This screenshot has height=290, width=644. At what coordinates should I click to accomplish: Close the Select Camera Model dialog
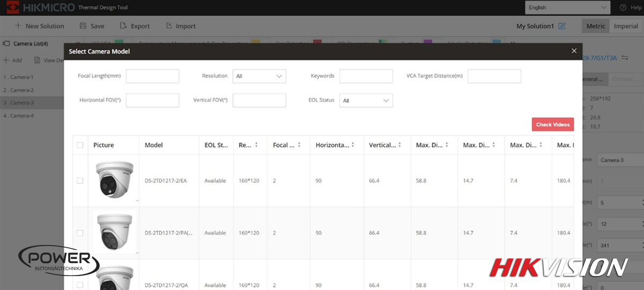click(574, 51)
